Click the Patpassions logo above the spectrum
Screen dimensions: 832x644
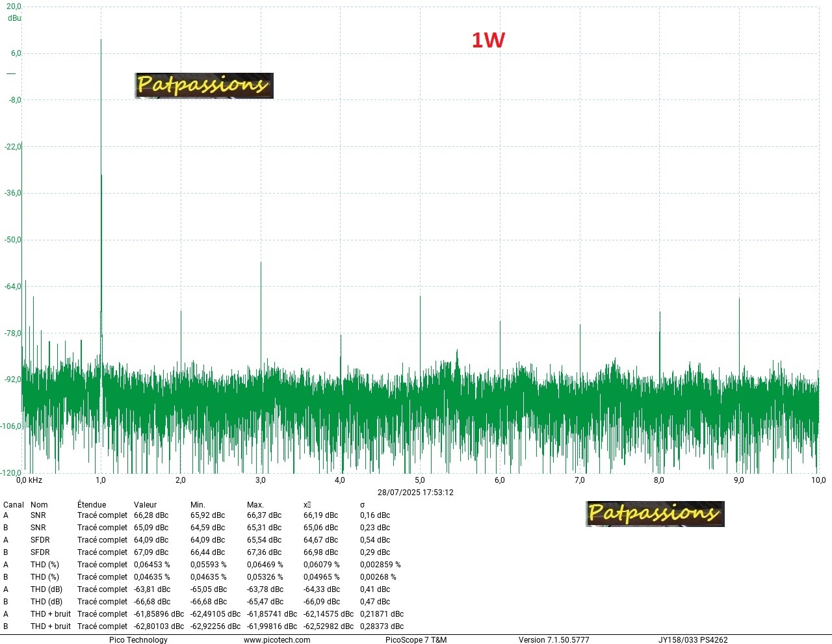[204, 86]
